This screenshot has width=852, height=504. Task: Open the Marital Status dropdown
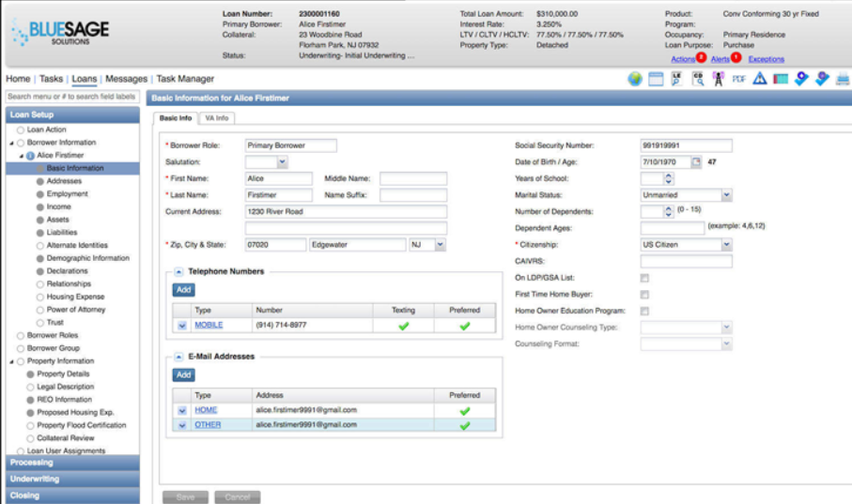(x=726, y=195)
